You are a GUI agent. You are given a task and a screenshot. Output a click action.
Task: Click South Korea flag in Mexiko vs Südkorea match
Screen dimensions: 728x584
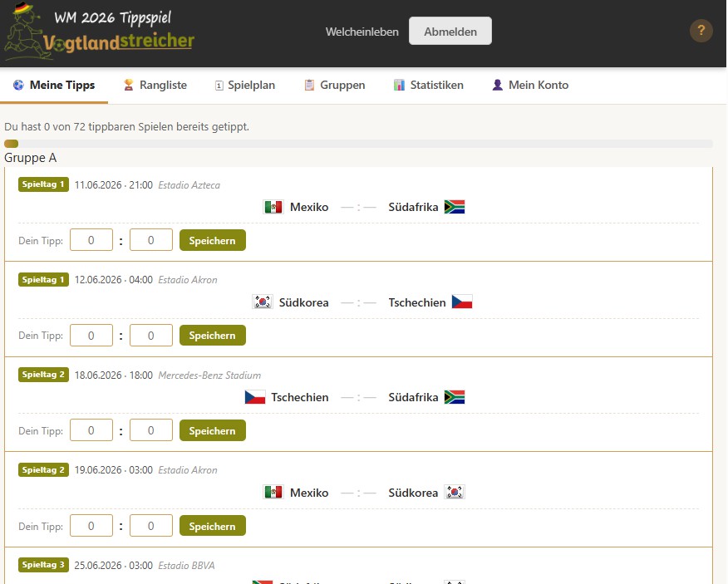[x=455, y=492]
